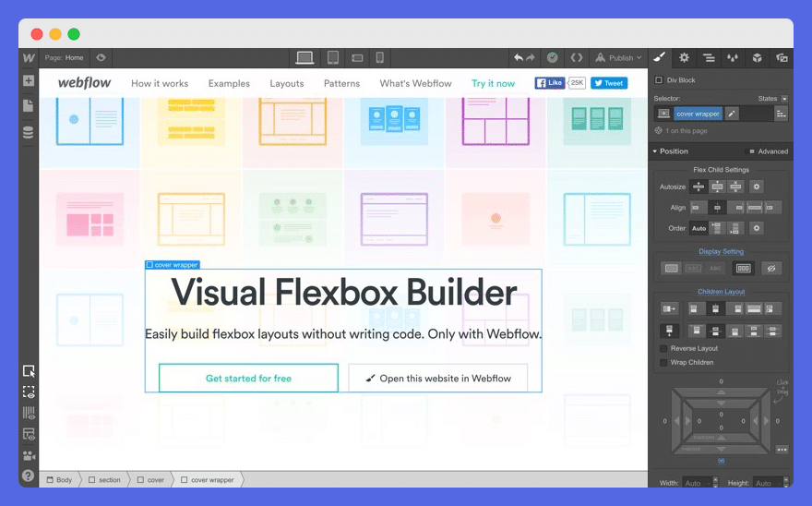Screen dimensions: 812x506
Task: Open the Symbols cube tab
Action: tap(758, 57)
